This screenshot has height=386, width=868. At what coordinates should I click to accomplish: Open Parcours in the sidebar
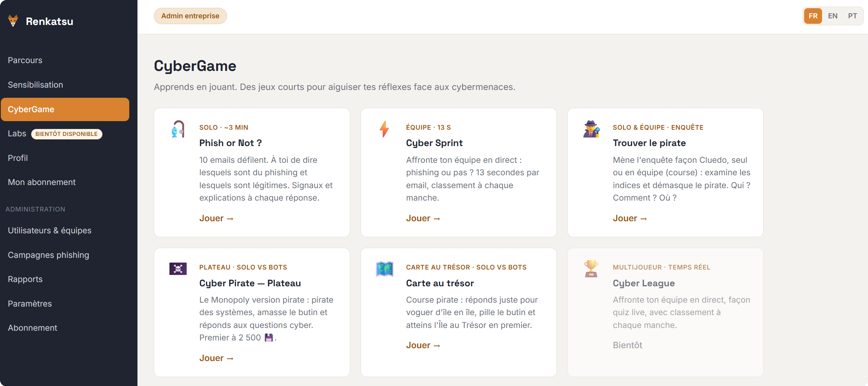[x=65, y=60]
